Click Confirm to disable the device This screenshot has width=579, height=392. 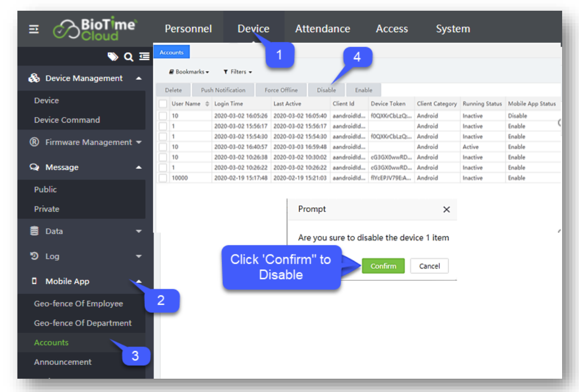[383, 266]
